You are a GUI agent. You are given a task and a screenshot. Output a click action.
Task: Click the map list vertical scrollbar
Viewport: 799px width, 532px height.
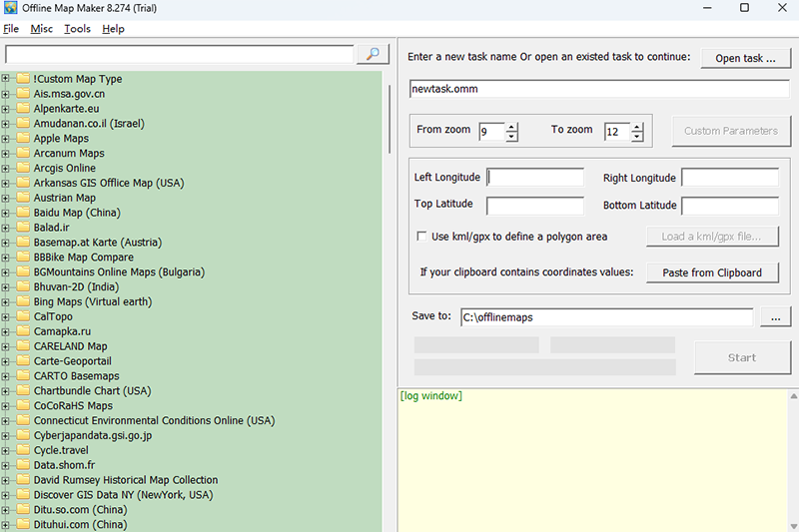390,299
